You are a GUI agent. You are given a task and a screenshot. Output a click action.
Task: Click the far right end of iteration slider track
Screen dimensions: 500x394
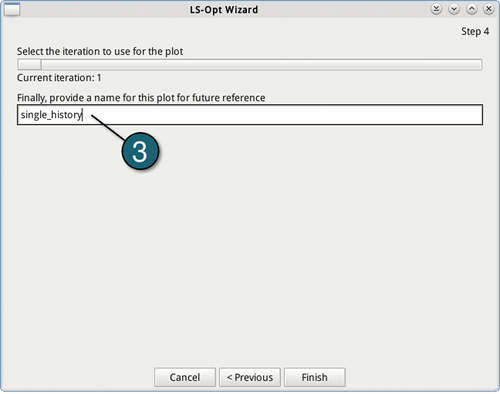point(478,64)
